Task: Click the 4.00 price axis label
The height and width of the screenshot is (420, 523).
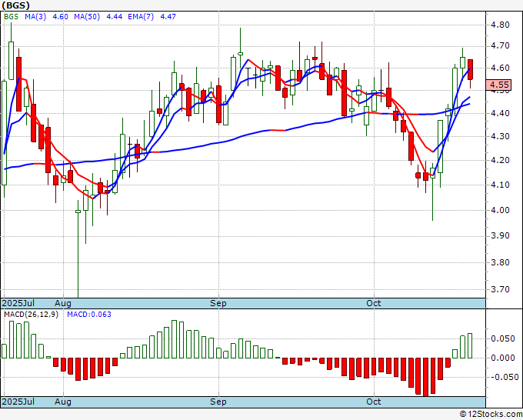Action: 500,210
